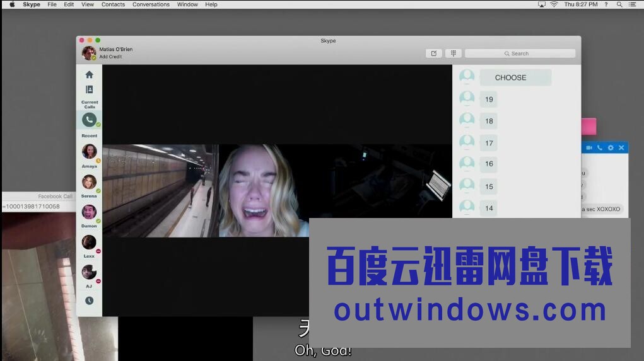Click the CHOOSE message bubble

point(515,77)
